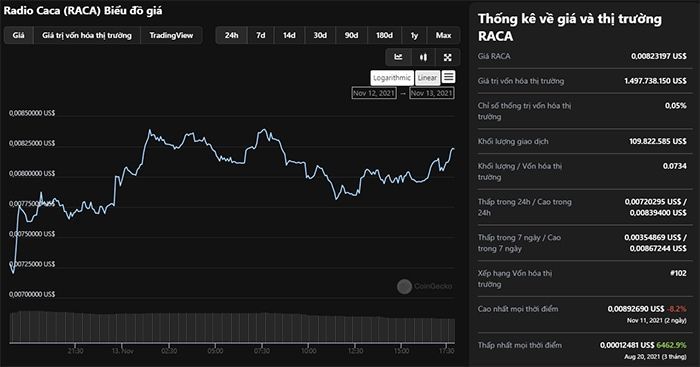This screenshot has height=367, width=700.
Task: Click the Giá RACA label
Action: tap(494, 56)
